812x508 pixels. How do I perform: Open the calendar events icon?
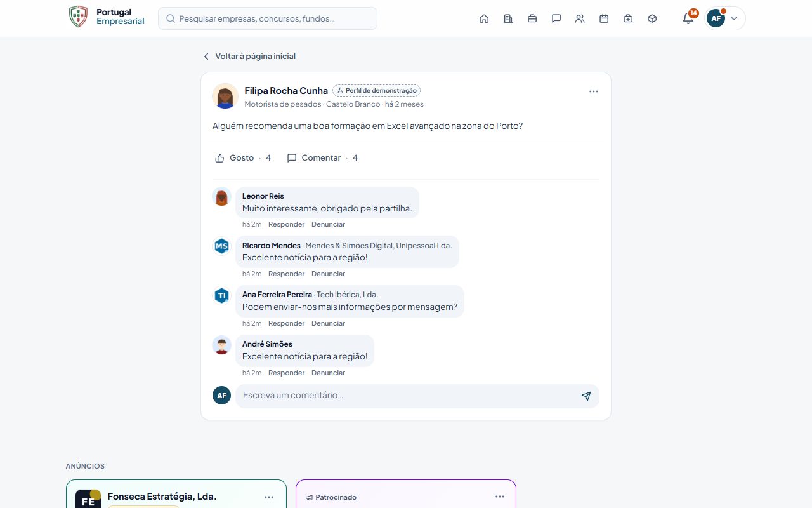[604, 18]
